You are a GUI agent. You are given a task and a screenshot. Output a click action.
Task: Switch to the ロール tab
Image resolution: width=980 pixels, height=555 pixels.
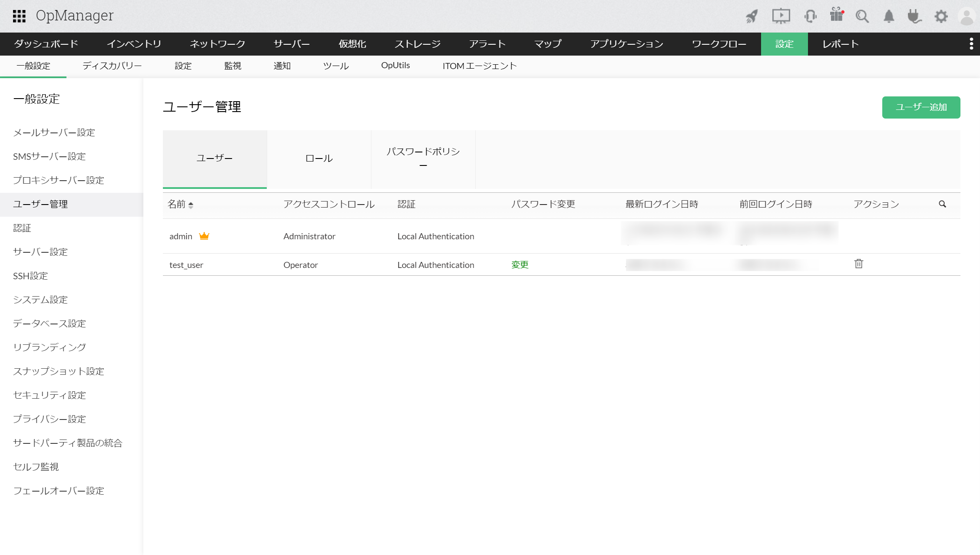319,159
